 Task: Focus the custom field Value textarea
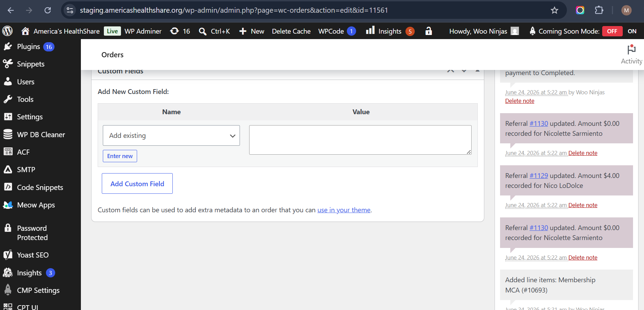coord(360,140)
